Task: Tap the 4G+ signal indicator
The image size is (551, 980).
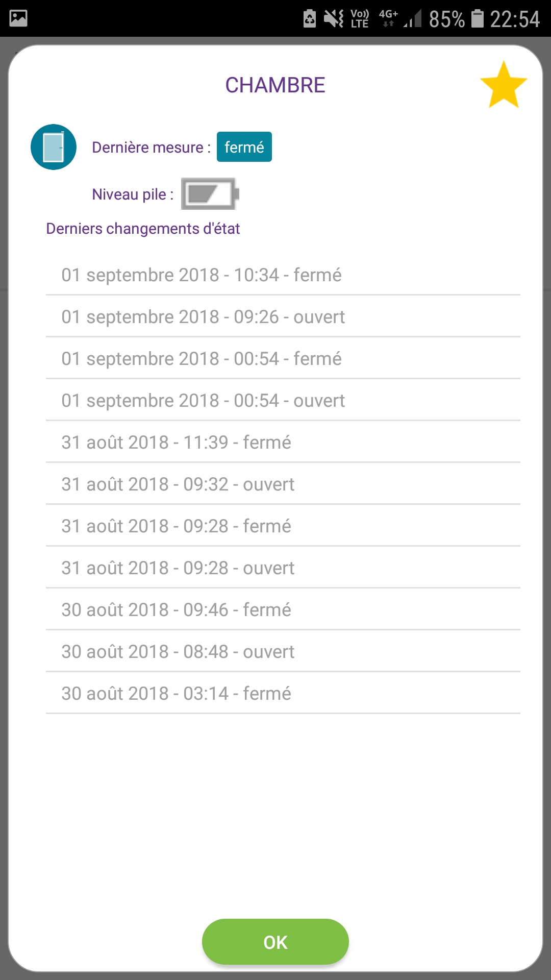Action: (389, 18)
